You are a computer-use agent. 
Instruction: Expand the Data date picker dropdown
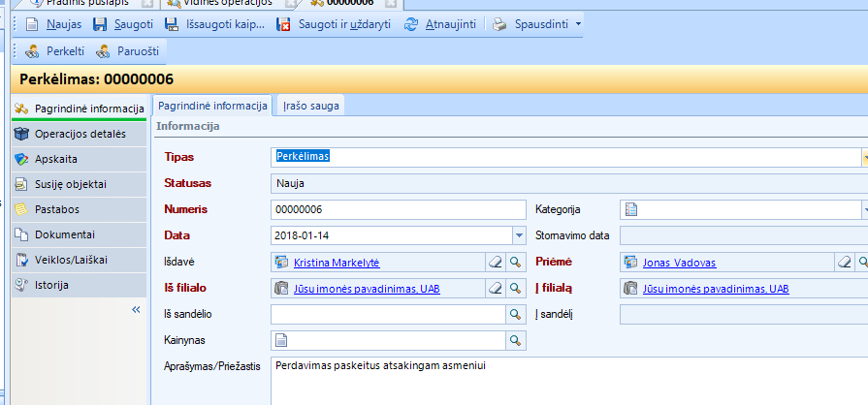[x=518, y=235]
